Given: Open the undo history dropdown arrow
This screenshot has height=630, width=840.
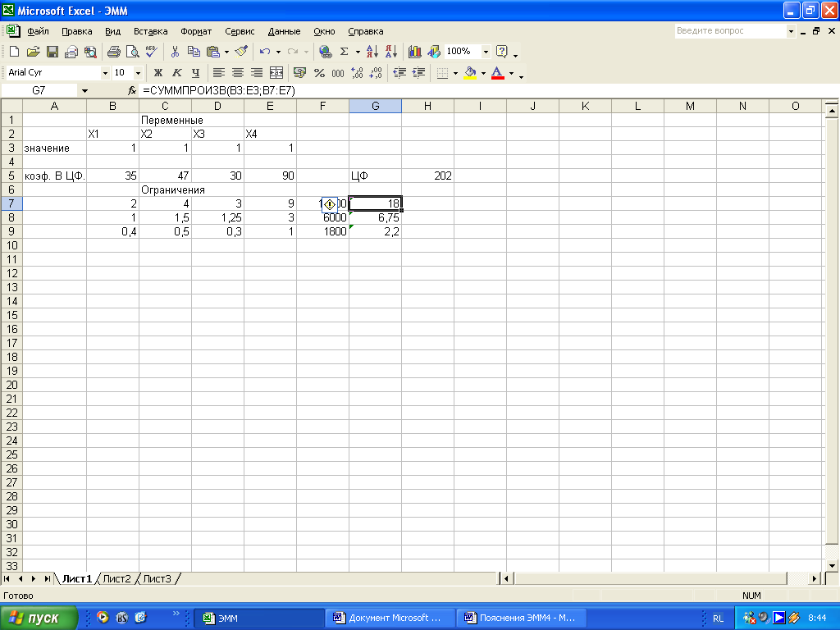Looking at the screenshot, I should click(278, 52).
